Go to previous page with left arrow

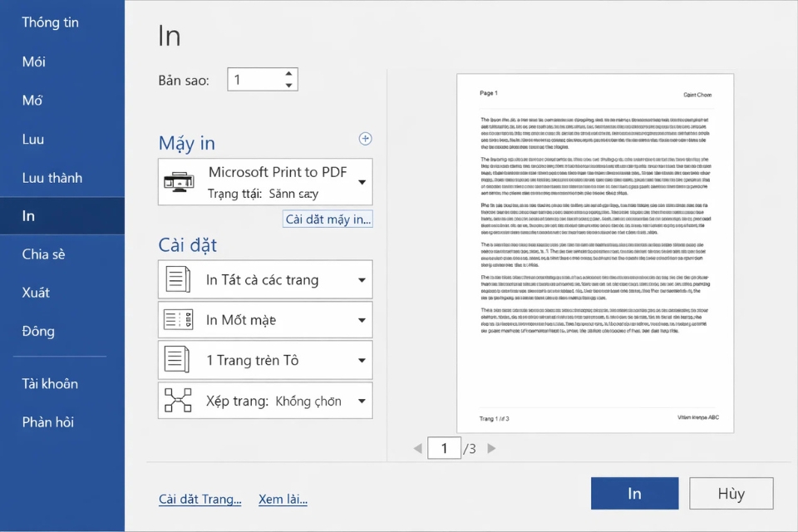tap(417, 448)
